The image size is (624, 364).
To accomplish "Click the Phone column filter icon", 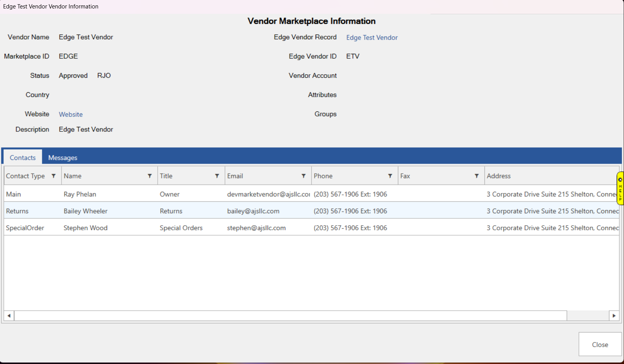I will pos(390,176).
